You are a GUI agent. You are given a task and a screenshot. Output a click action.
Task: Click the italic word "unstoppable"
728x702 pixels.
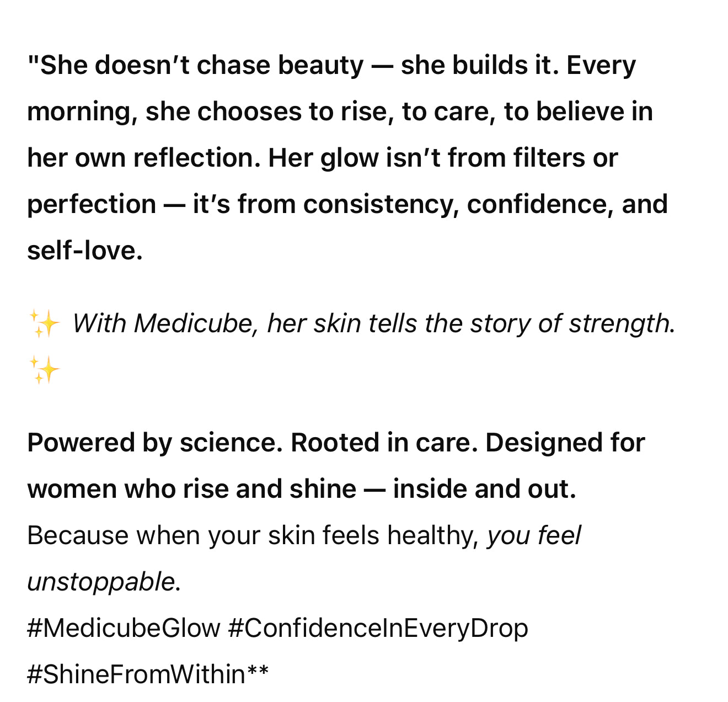[x=101, y=582]
